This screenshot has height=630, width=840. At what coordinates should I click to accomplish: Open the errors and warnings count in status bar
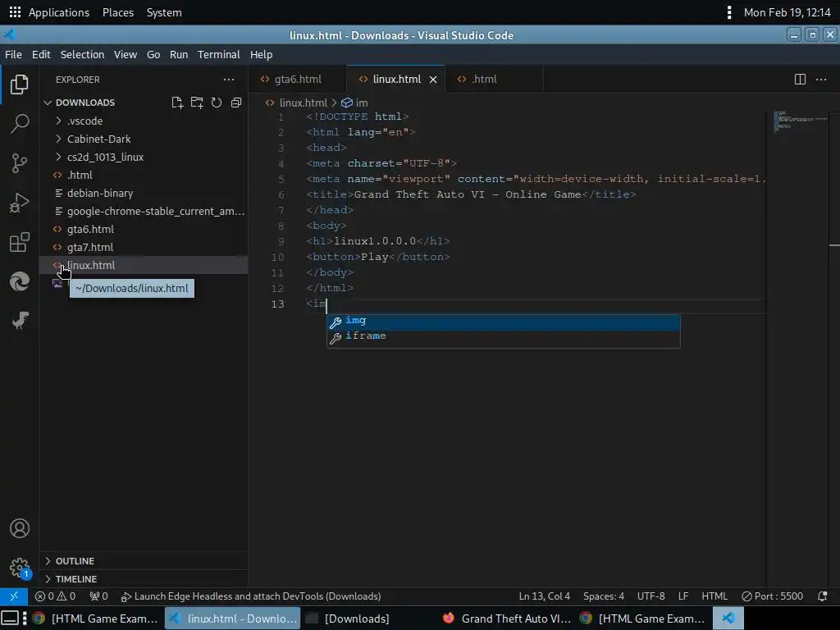[x=55, y=596]
